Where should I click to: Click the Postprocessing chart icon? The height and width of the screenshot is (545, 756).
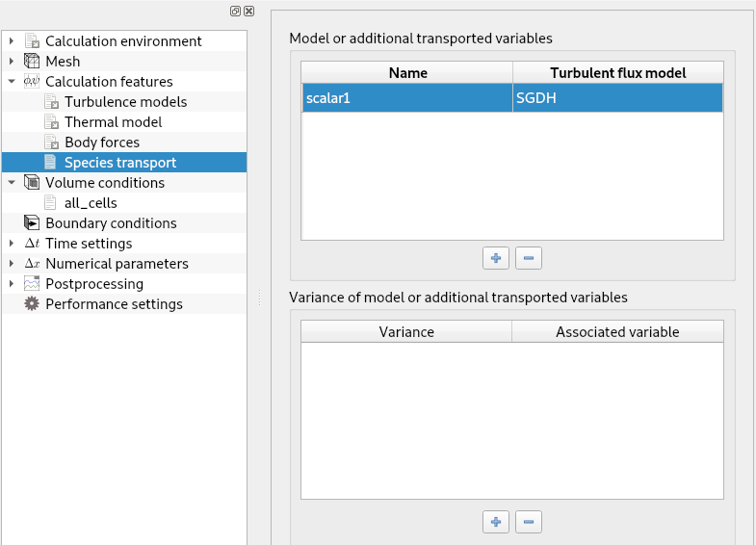click(x=32, y=284)
